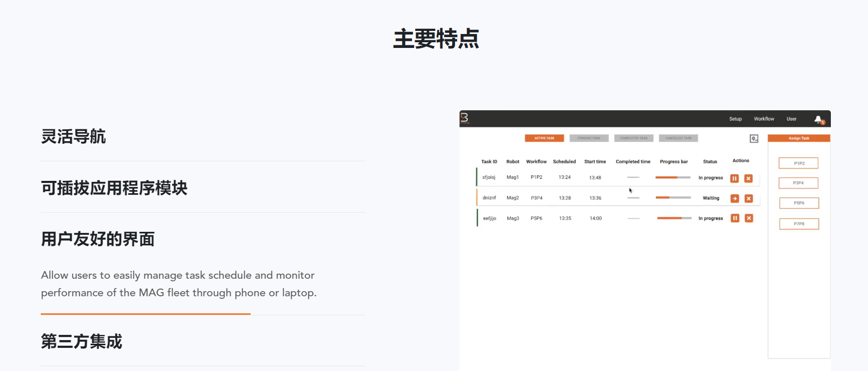The image size is (868, 371).
Task: Open the notification bell
Action: pyautogui.click(x=818, y=120)
